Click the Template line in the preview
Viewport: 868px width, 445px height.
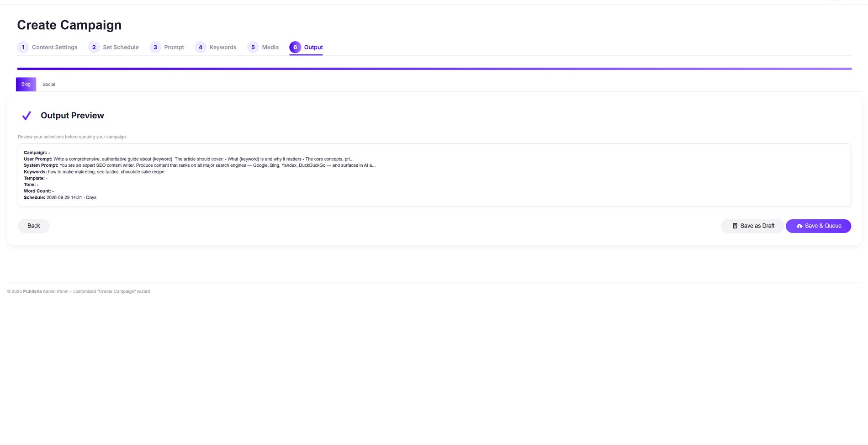[36, 178]
